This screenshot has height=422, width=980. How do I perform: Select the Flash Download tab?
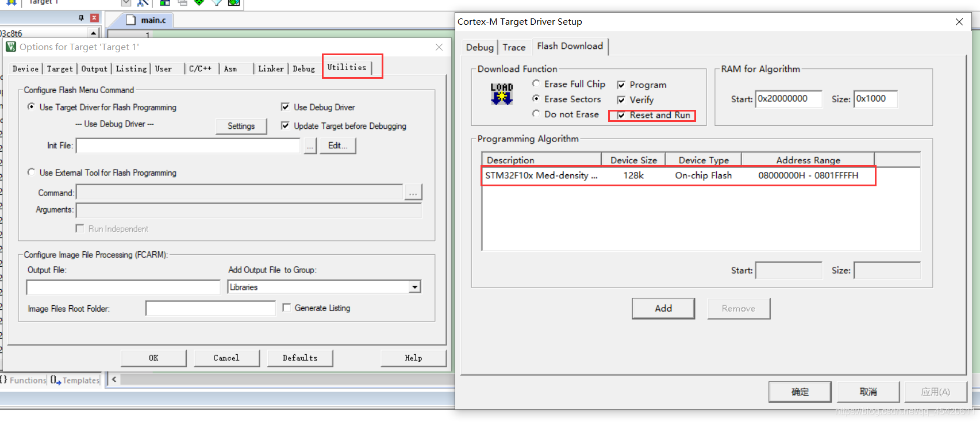click(x=570, y=46)
